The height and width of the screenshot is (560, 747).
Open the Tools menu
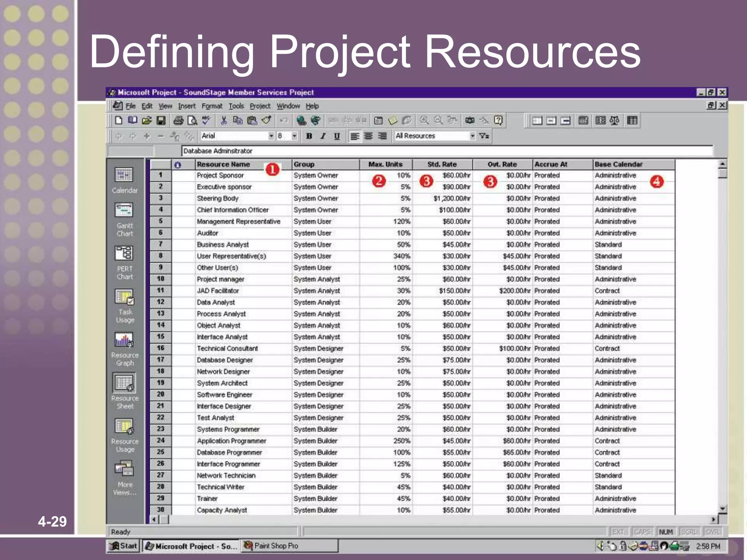click(x=236, y=106)
